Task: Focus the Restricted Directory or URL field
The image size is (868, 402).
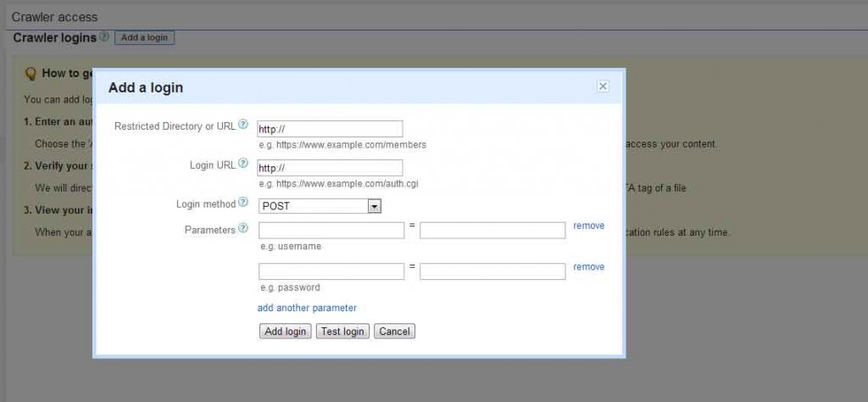Action: point(330,129)
